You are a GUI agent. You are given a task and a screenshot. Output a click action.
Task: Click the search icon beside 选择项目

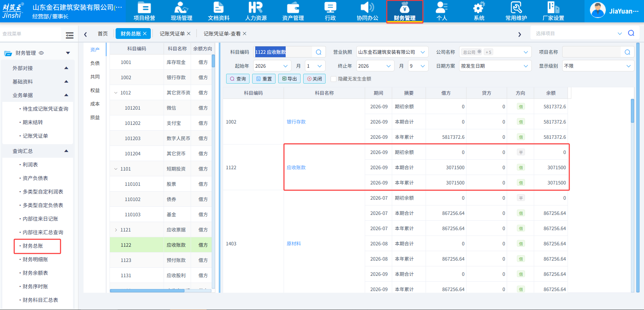coord(631,33)
